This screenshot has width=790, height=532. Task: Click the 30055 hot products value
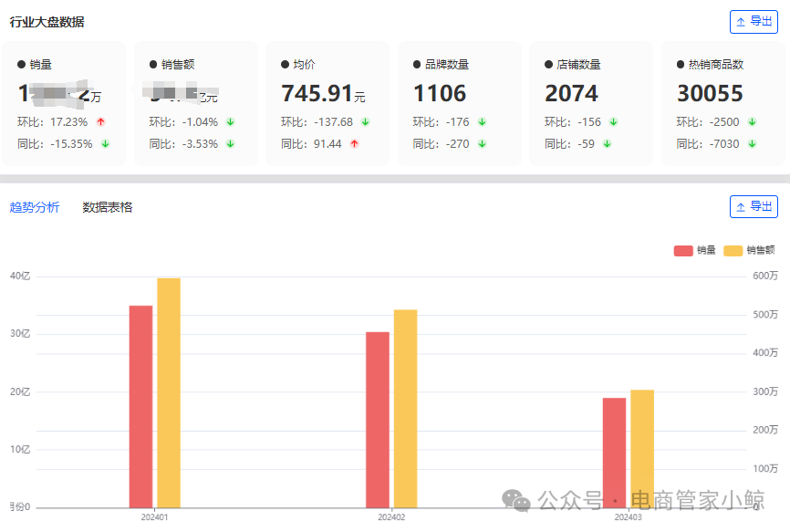tap(710, 94)
